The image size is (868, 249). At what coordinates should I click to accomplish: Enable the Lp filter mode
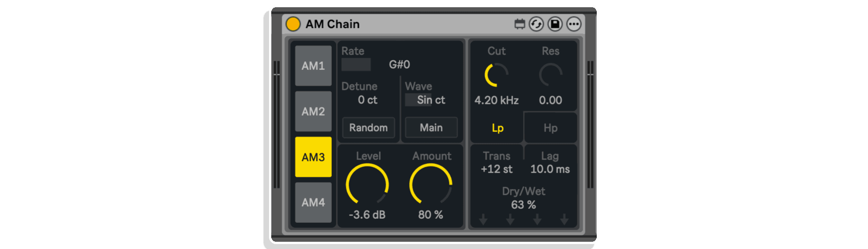[x=497, y=128]
